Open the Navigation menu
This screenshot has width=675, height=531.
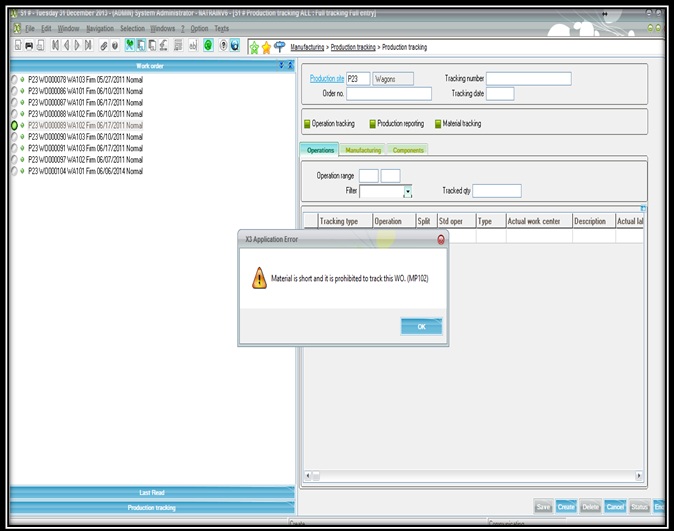pos(100,28)
